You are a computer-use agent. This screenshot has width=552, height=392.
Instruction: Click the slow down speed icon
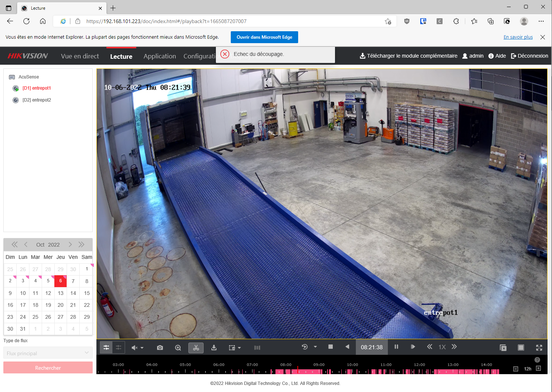click(x=430, y=347)
